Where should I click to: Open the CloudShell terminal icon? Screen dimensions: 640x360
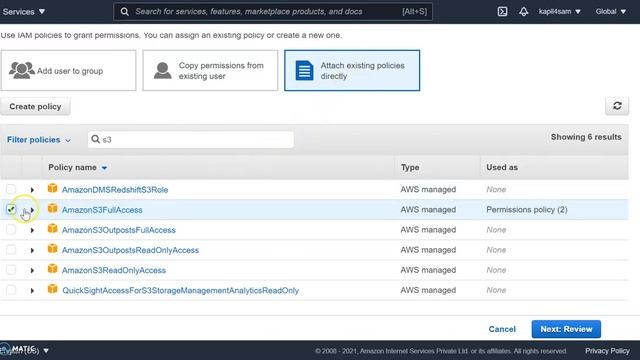click(x=502, y=11)
